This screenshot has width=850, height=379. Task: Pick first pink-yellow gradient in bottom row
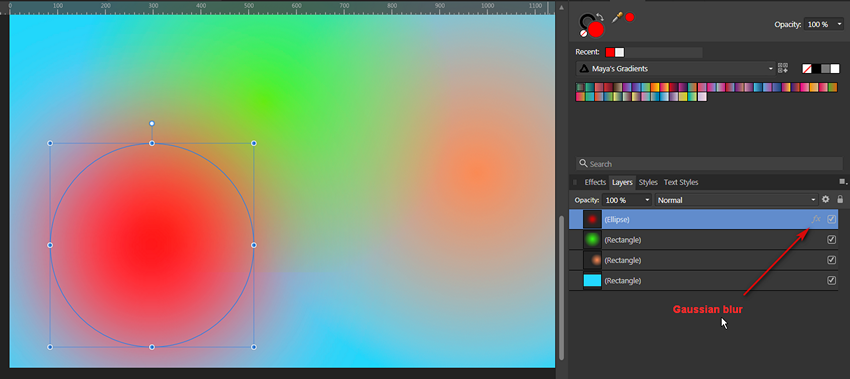(x=580, y=97)
